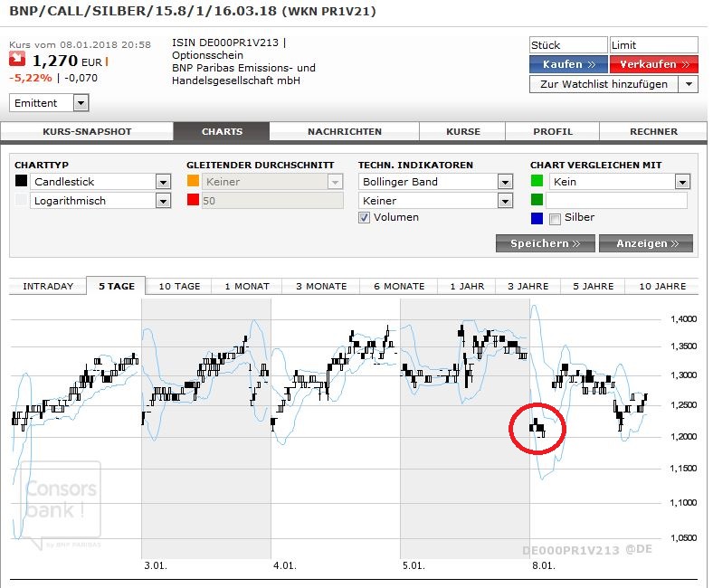Switch to the Kurs-Snapshot tab
This screenshot has height=588, width=713.
coord(87,131)
